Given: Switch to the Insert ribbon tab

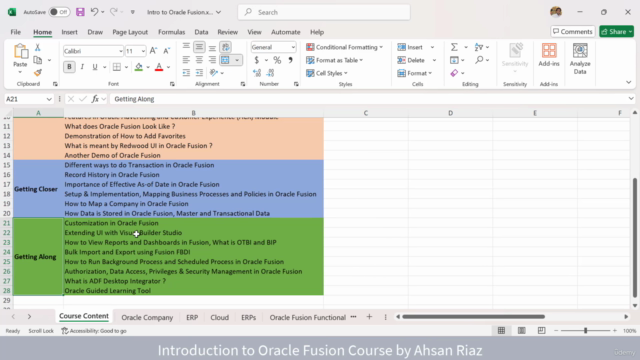Looking at the screenshot, I should pyautogui.click(x=69, y=32).
